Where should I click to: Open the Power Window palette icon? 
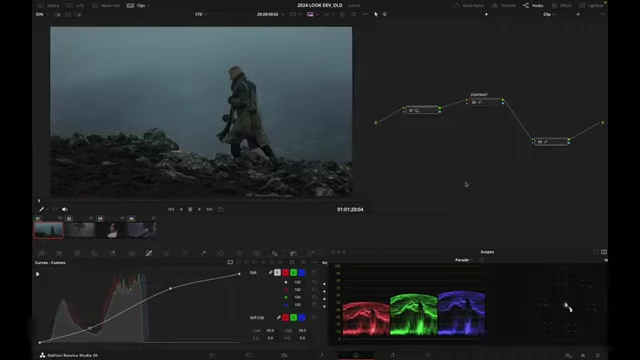click(x=221, y=253)
